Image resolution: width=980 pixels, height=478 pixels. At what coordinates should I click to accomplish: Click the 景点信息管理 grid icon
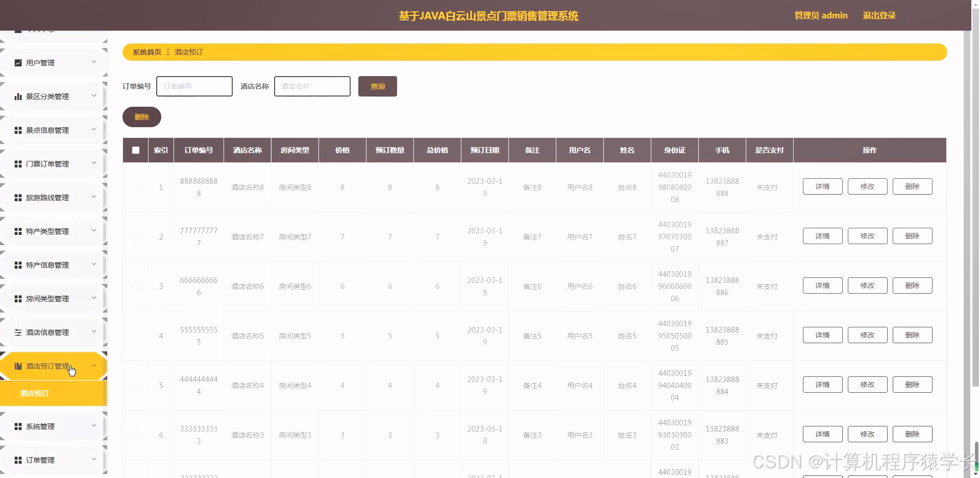(x=18, y=130)
